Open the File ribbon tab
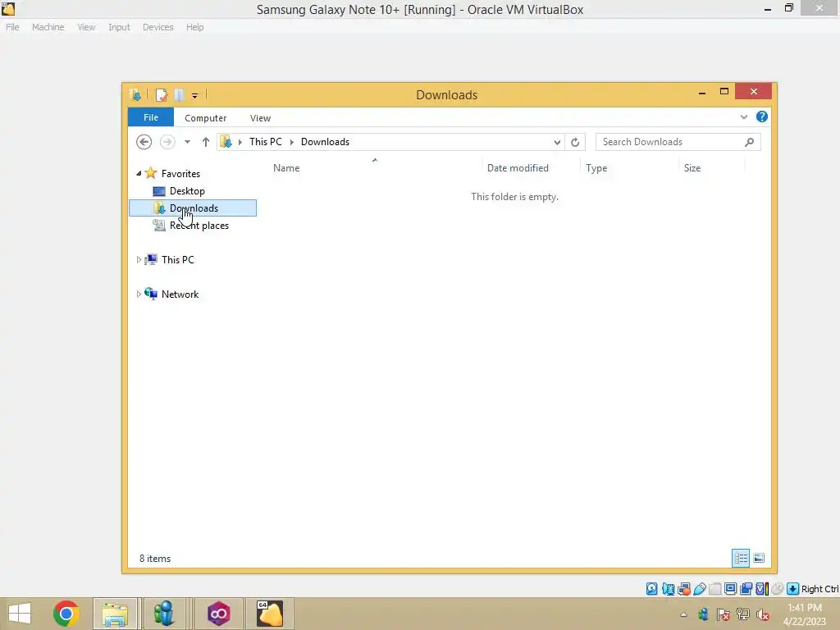840x630 pixels. tap(151, 117)
